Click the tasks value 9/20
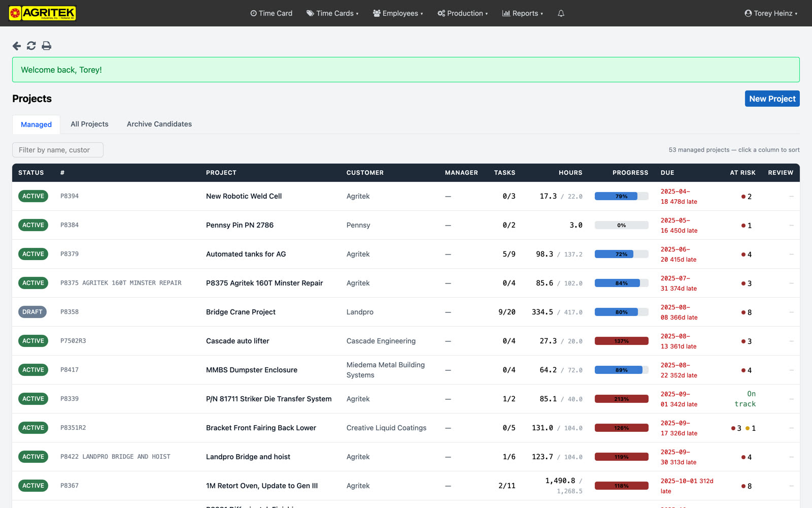 click(x=506, y=312)
